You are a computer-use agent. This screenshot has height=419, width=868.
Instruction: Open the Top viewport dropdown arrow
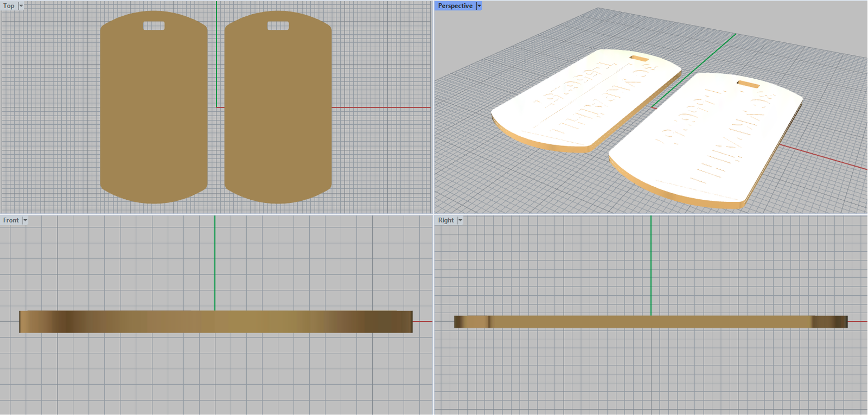(x=21, y=6)
